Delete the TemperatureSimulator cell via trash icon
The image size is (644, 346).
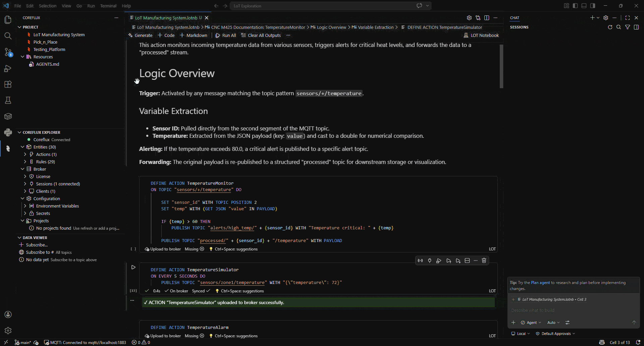pos(484,261)
